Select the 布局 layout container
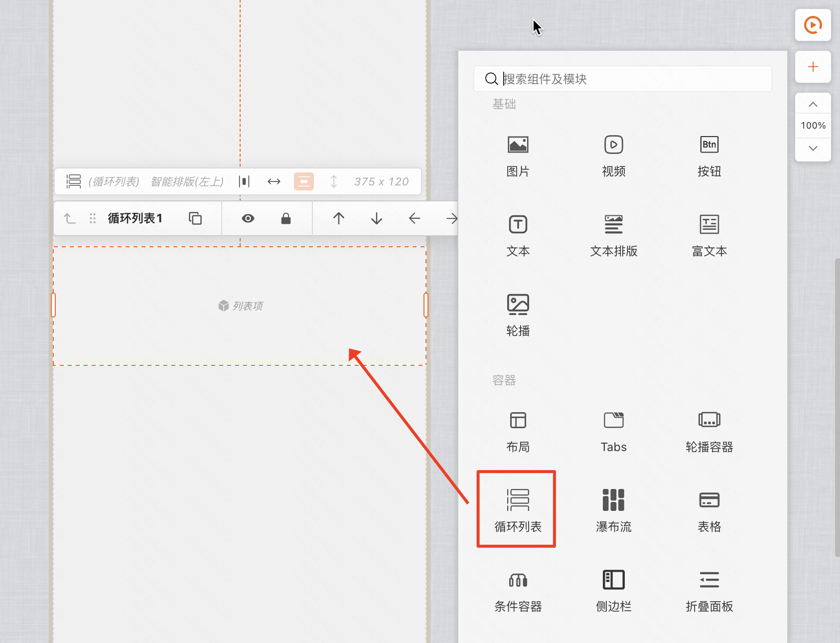This screenshot has width=840, height=643. [x=518, y=432]
